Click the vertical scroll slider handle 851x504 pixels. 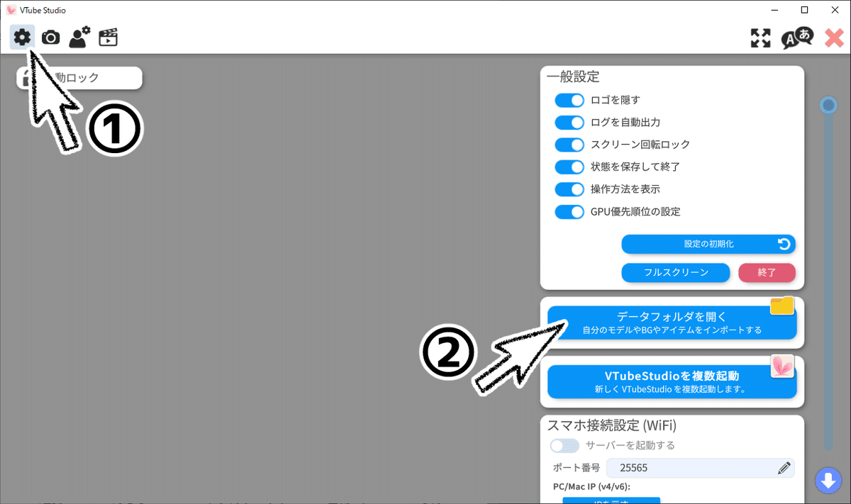pos(828,106)
